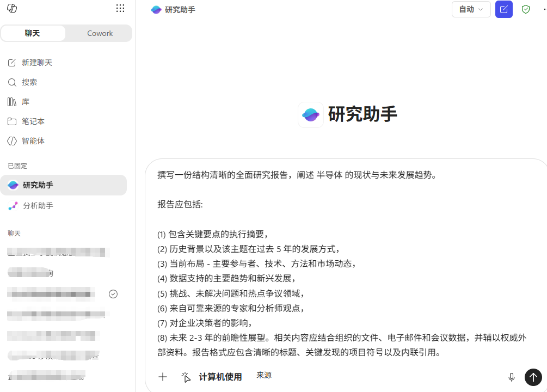
Task: Click the 聊天 history section label
Action: (14, 233)
